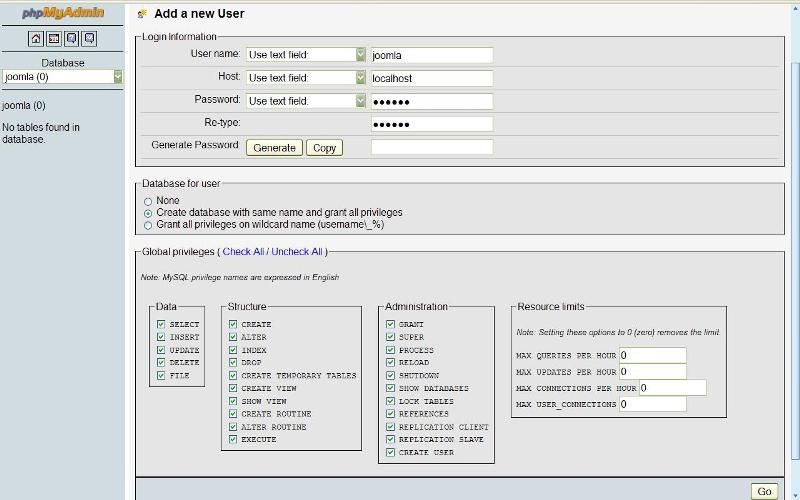Open the MySQL documentation icon
The image size is (800, 500).
click(x=89, y=39)
